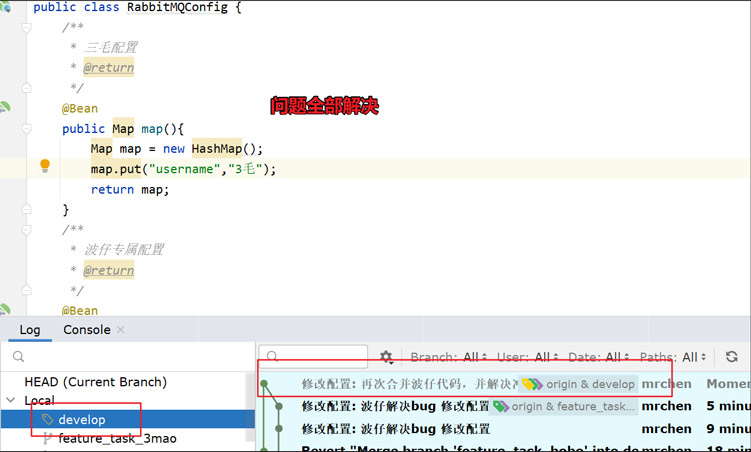Click the commit log search field

click(x=313, y=356)
